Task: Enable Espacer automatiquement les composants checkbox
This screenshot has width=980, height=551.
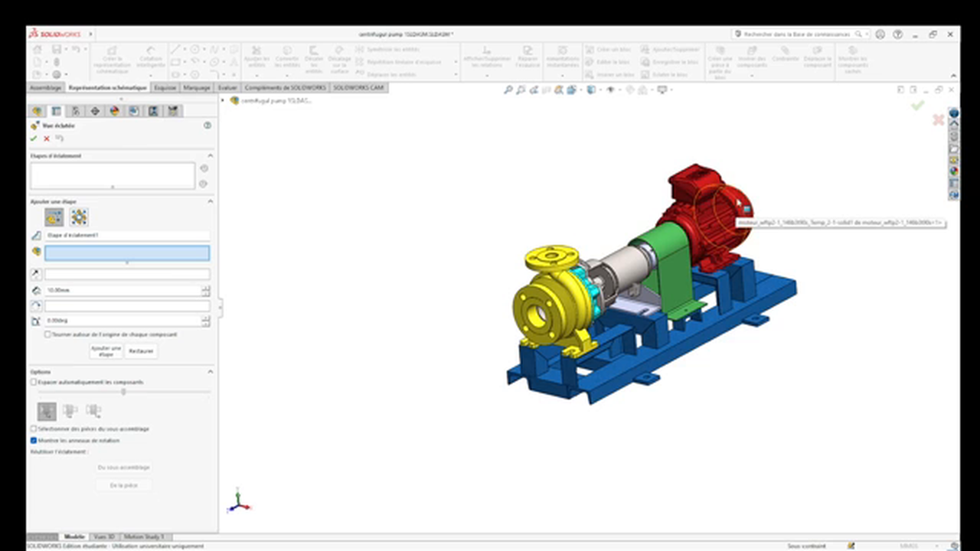Action: point(34,382)
